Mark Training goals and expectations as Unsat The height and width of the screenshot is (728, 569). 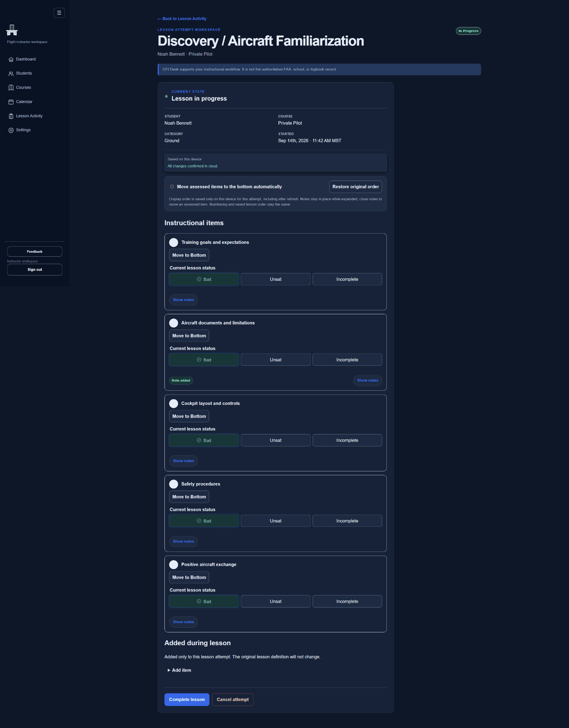tap(276, 279)
